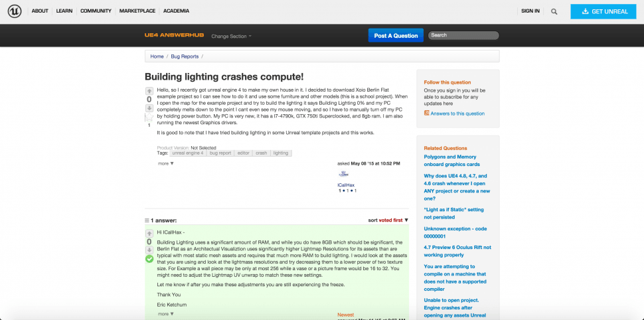Click Sign In link
The height and width of the screenshot is (320, 644).
point(530,11)
